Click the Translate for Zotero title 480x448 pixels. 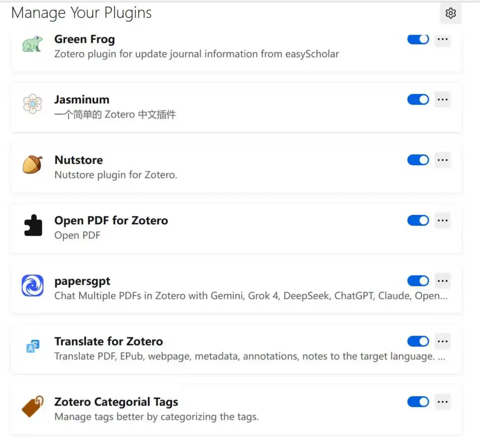(109, 341)
